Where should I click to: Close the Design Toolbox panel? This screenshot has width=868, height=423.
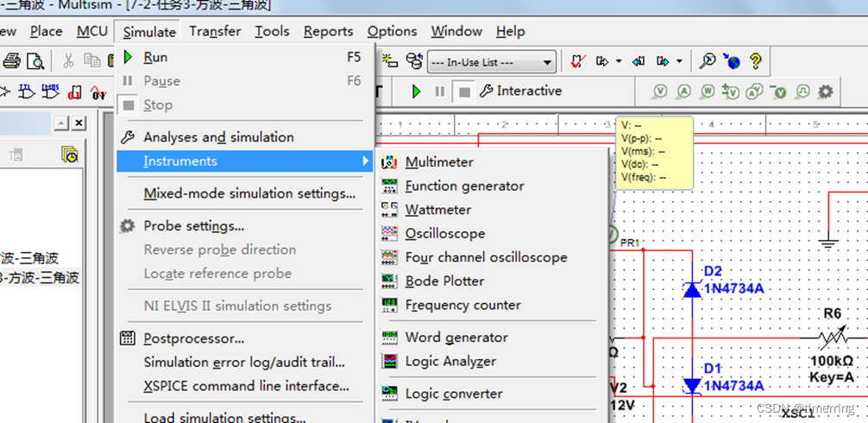(x=79, y=123)
